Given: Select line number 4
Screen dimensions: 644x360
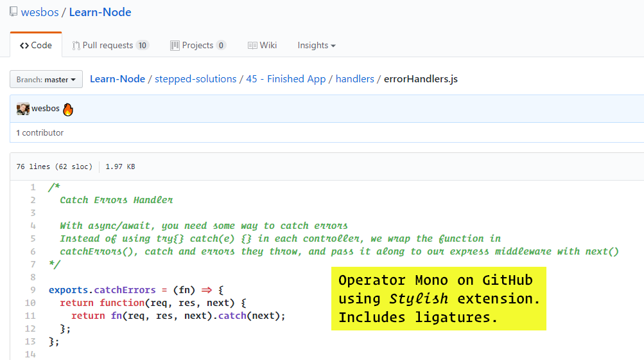Looking at the screenshot, I should click(33, 226).
